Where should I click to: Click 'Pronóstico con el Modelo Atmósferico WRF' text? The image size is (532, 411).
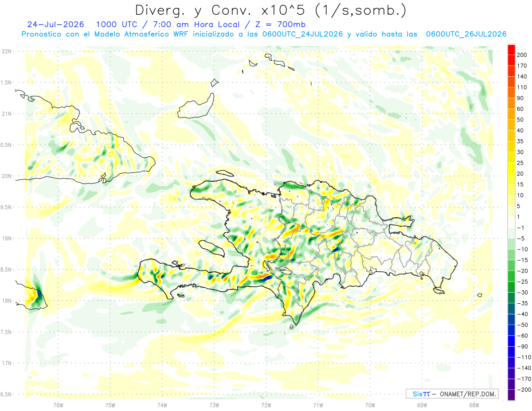[106, 34]
